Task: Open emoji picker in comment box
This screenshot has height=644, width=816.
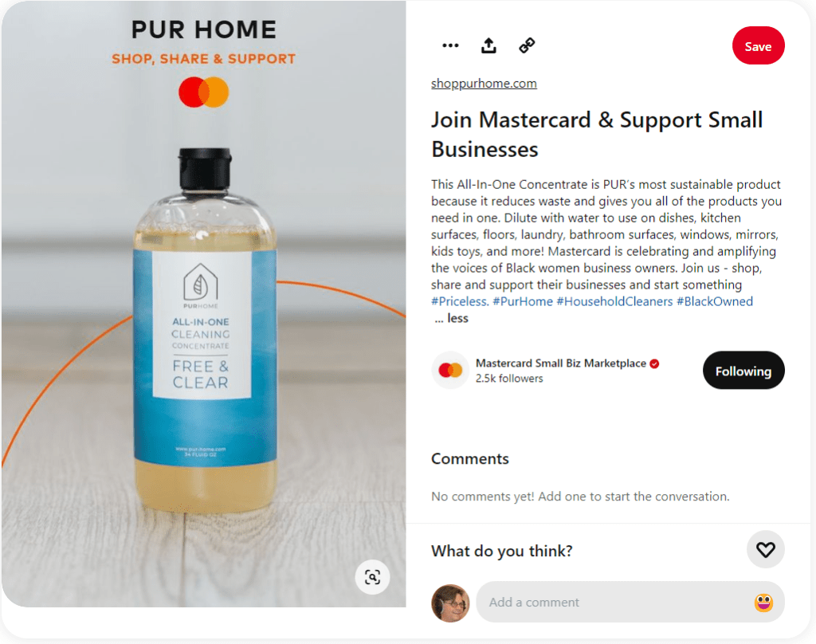Action: (763, 603)
